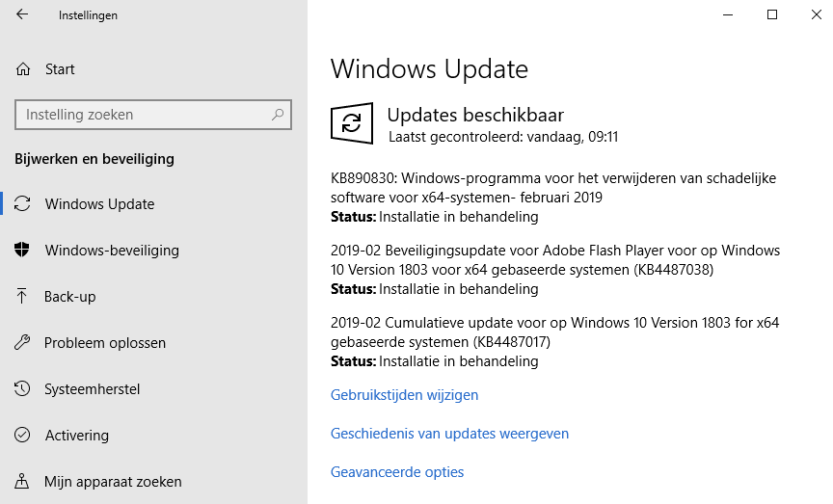Click the Start home icon
Screen dimensions: 833x504
pyautogui.click(x=22, y=69)
